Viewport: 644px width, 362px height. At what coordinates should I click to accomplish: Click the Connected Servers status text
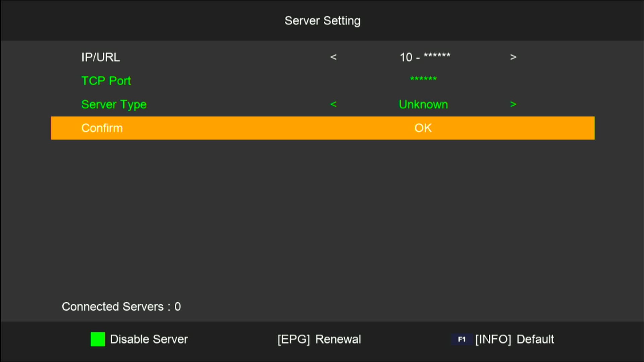[121, 307]
